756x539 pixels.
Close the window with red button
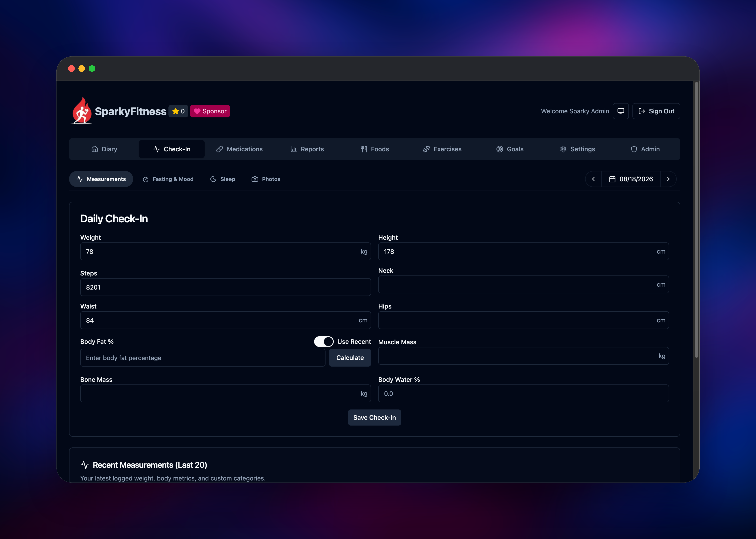(x=71, y=68)
